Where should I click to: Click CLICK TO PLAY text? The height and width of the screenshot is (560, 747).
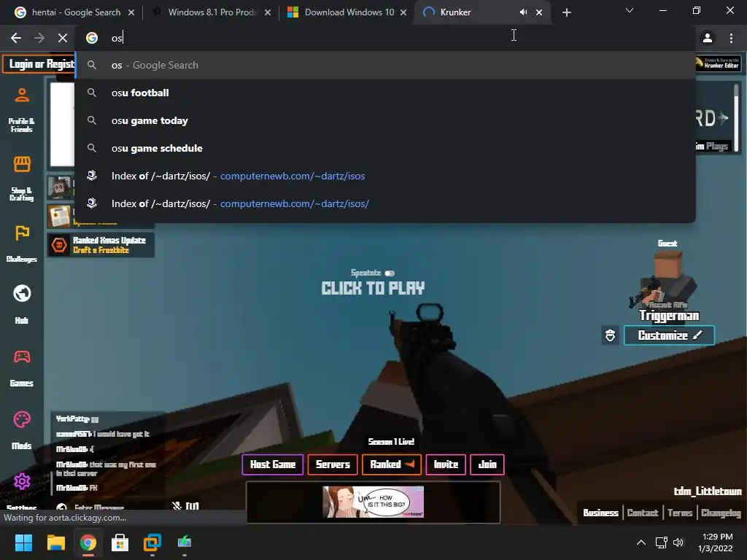point(373,288)
